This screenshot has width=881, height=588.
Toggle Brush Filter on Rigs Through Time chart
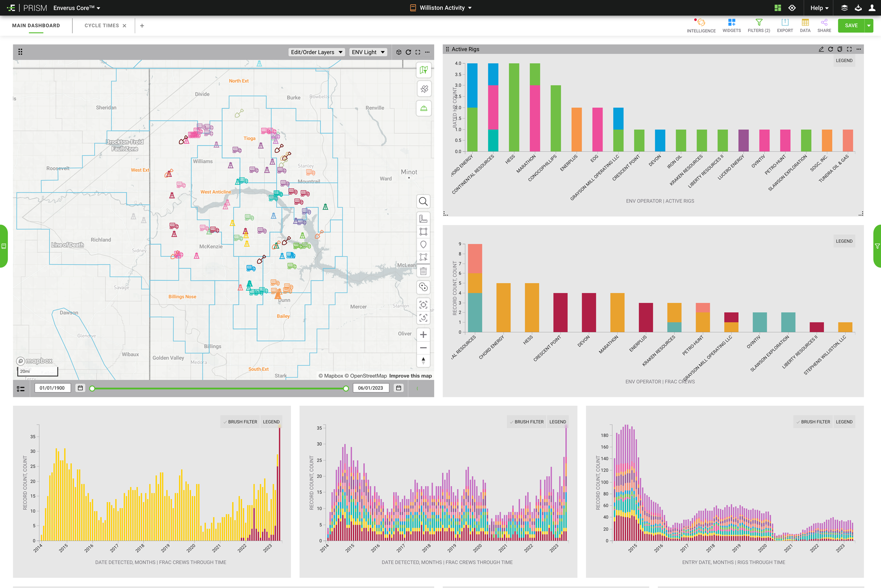pyautogui.click(x=813, y=422)
